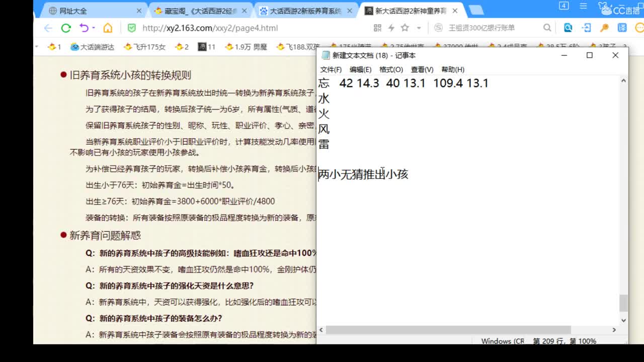Click the search magnifier icon

(x=547, y=28)
